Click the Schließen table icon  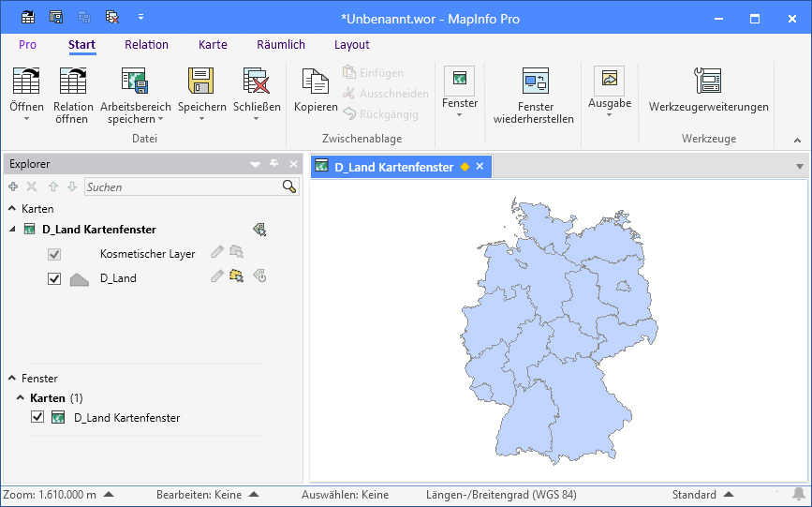[x=257, y=81]
